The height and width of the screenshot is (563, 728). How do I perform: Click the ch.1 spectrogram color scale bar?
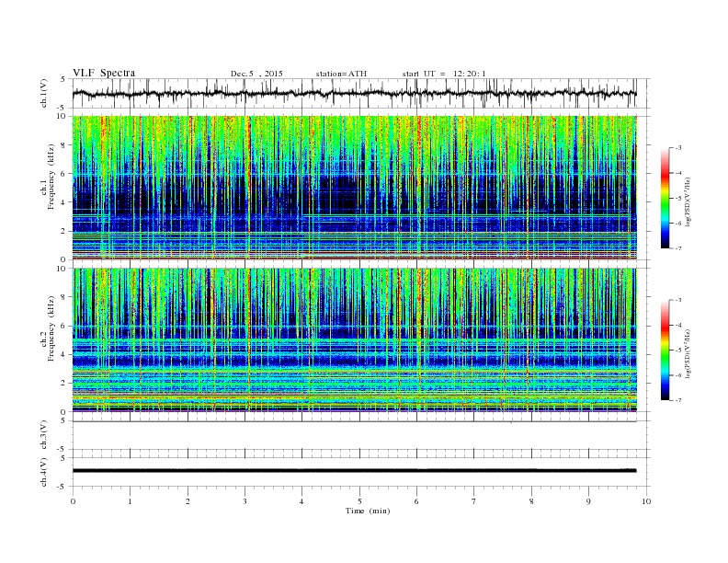coord(665,198)
